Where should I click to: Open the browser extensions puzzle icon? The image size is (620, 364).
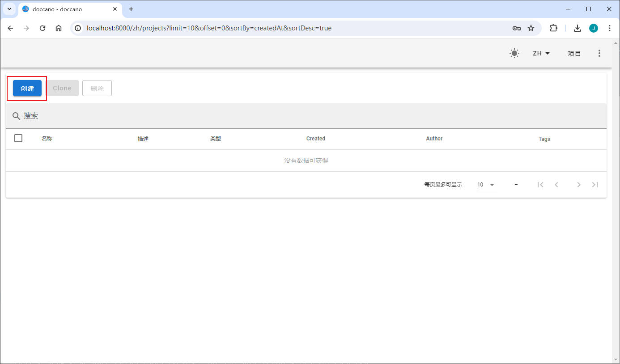pos(553,28)
